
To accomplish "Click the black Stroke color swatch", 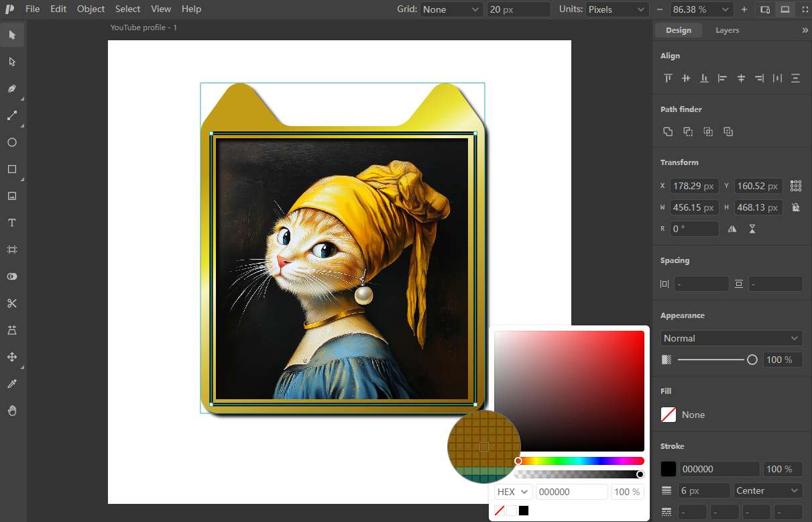I will pyautogui.click(x=669, y=469).
